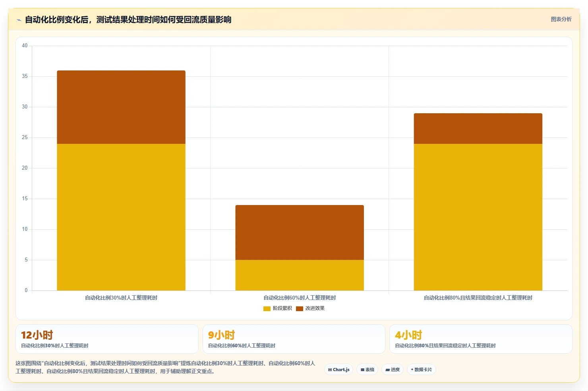Click the y-axis value 15
This screenshot has width=588, height=391.
click(x=25, y=199)
